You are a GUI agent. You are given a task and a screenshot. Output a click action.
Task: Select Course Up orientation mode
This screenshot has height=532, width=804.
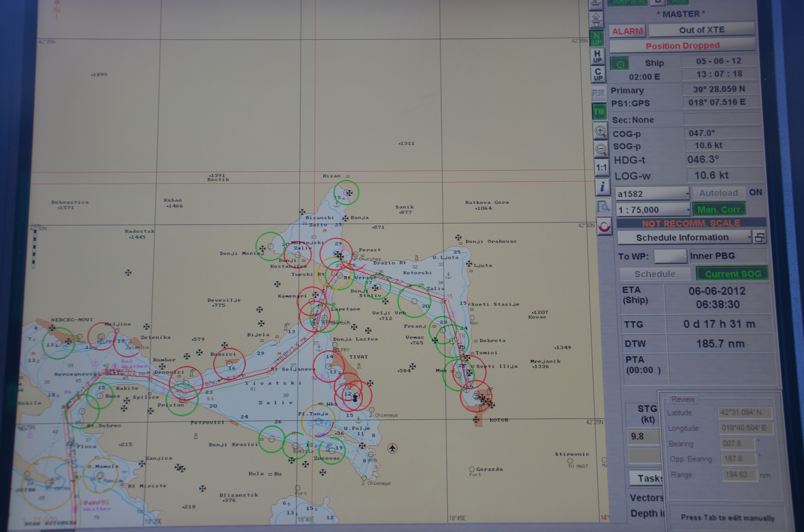598,74
